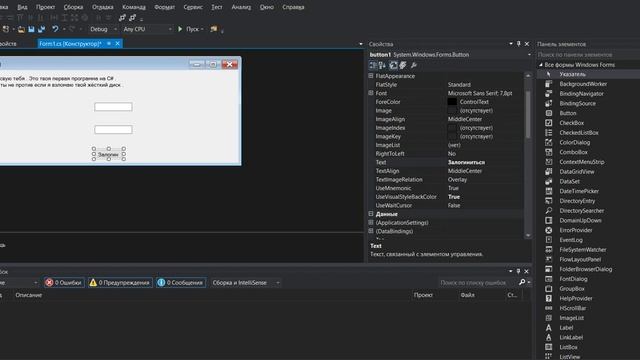
Task: Select ErrorProvider in the toolbox
Action: [x=576, y=230]
